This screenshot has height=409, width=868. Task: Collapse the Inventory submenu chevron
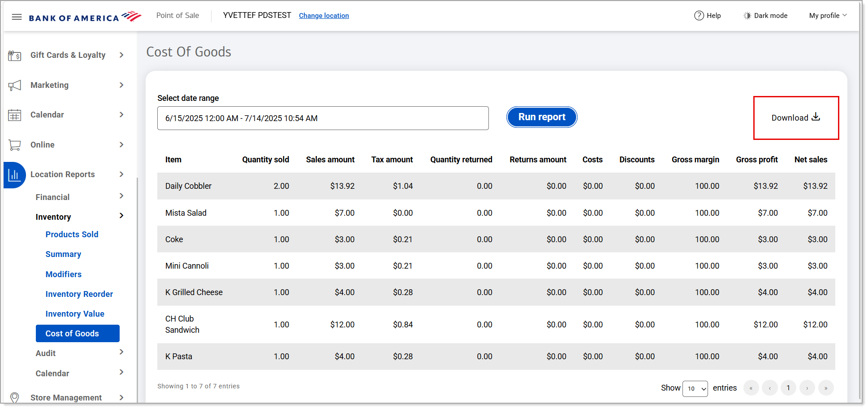click(121, 216)
